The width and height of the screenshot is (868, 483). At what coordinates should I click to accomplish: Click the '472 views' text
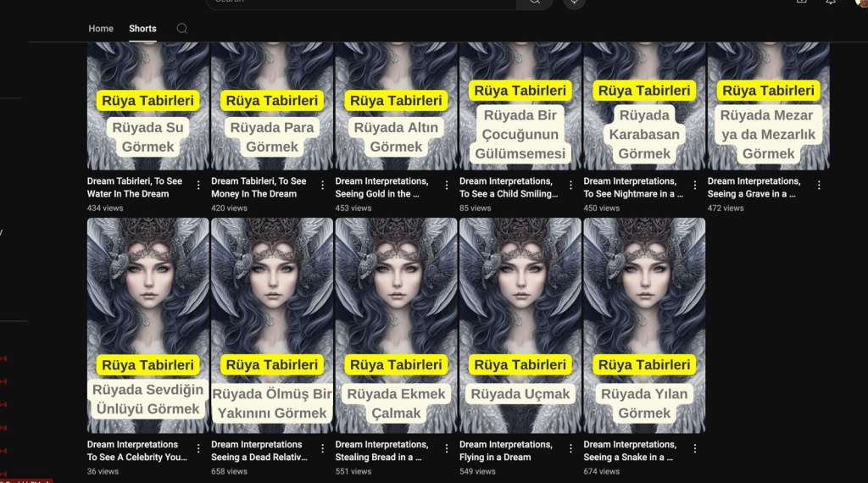pos(726,208)
